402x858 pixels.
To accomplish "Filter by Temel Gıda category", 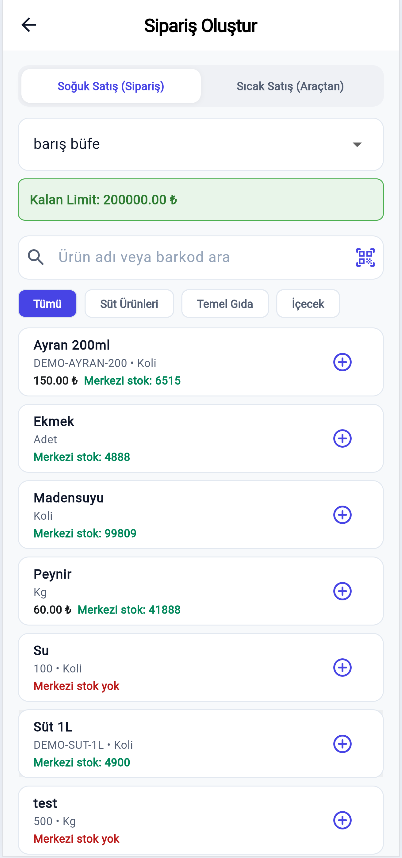I will 225,304.
